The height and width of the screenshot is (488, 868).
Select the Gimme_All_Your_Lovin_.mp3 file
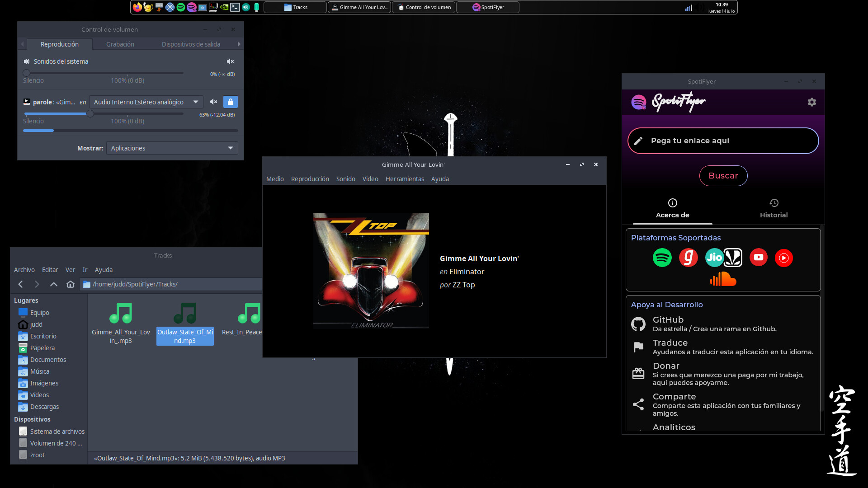[121, 324]
